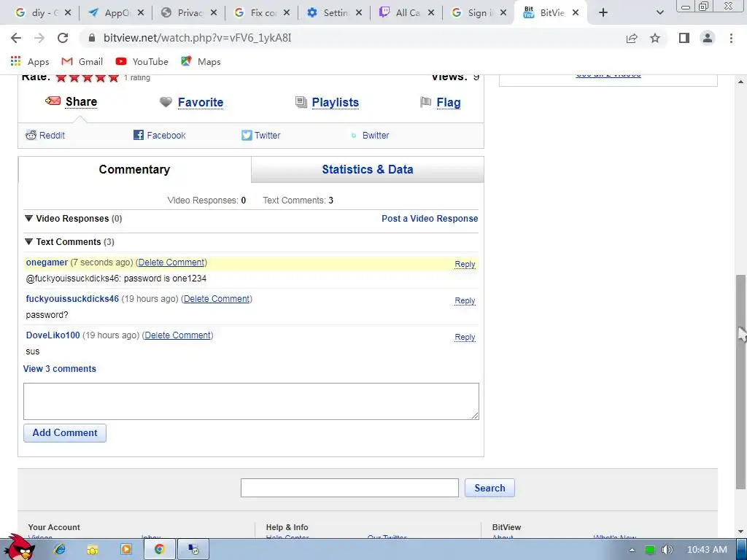Image resolution: width=747 pixels, height=560 pixels.
Task: Click the browser forward arrow
Action: 39,38
